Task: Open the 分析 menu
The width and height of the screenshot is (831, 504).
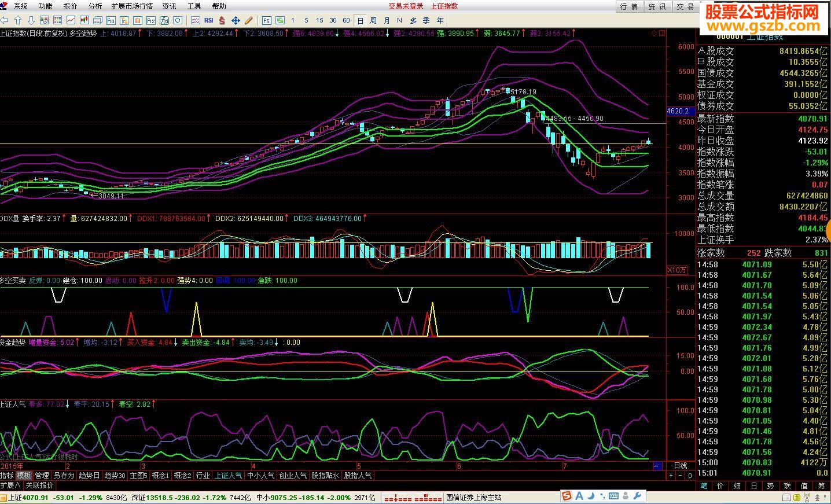Action: [95, 6]
